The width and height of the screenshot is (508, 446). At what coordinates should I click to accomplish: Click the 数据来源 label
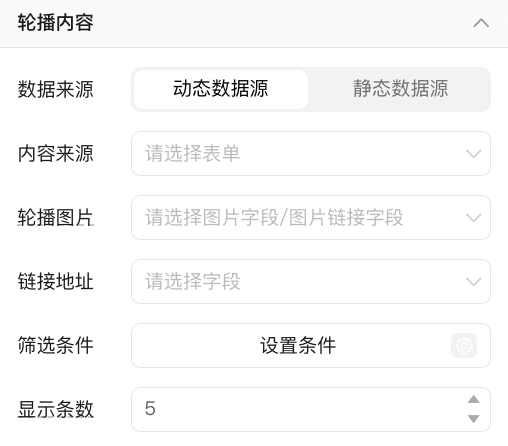point(56,89)
